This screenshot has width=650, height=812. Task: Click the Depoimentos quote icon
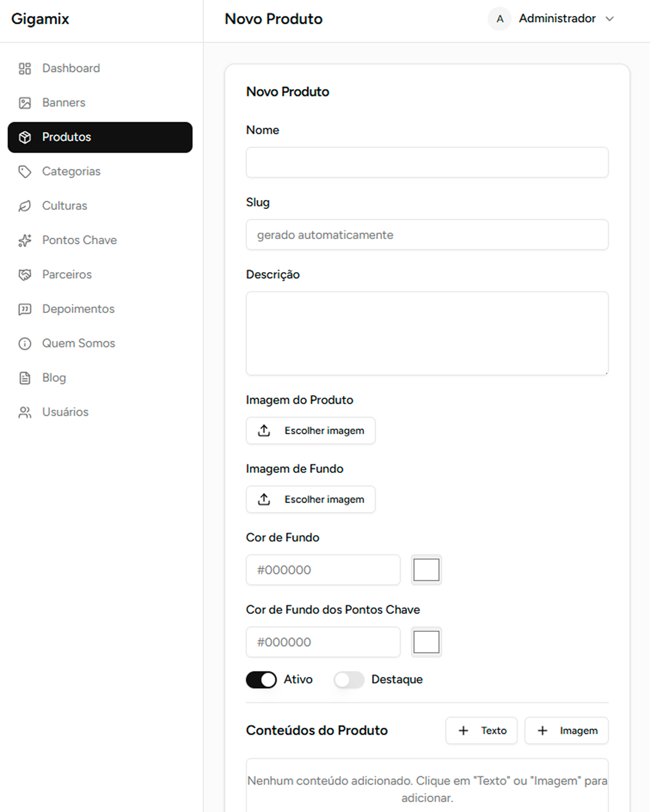click(x=24, y=309)
